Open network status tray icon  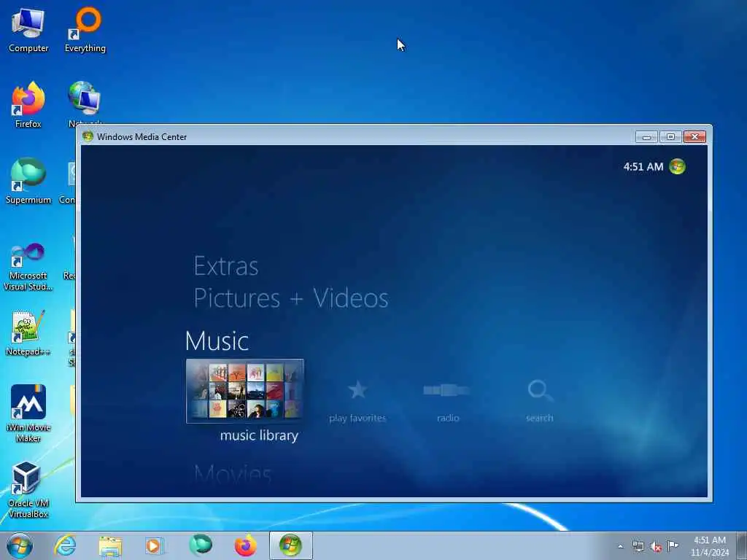pyautogui.click(x=638, y=547)
